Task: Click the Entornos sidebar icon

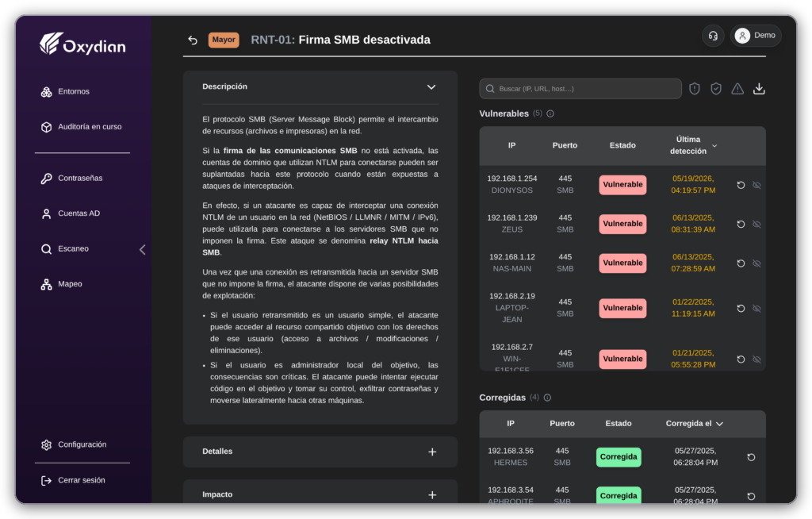Action: point(46,92)
